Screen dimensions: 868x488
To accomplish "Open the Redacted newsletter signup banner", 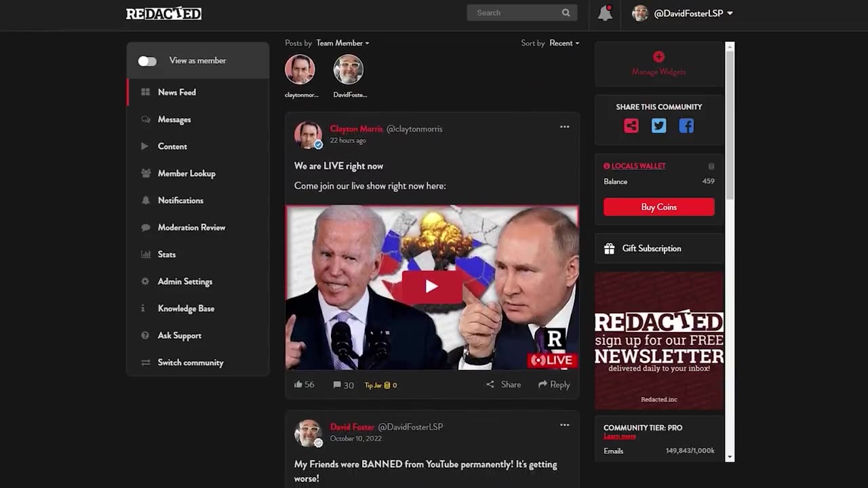I will 658,341.
